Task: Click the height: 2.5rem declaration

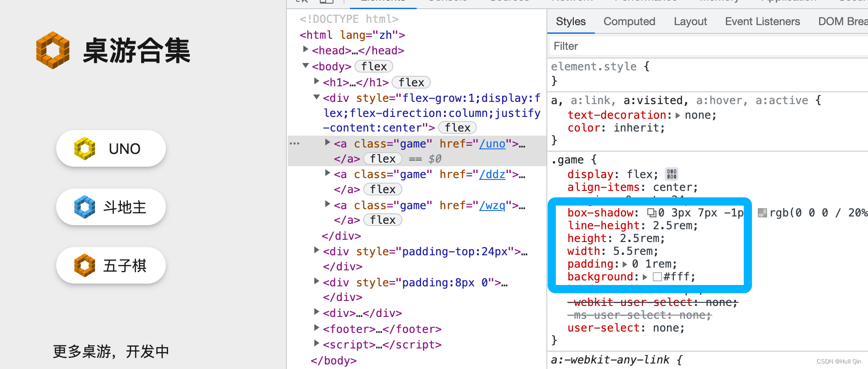Action: tap(616, 238)
